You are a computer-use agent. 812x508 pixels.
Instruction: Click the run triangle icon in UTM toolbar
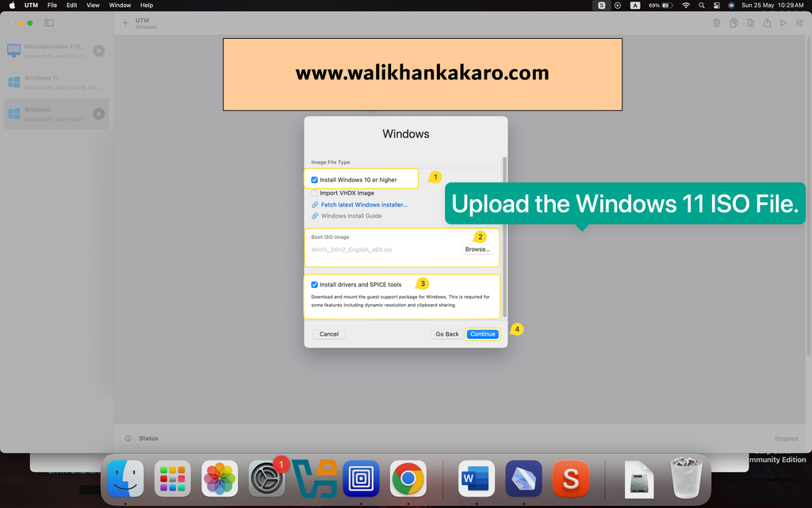coord(783,23)
